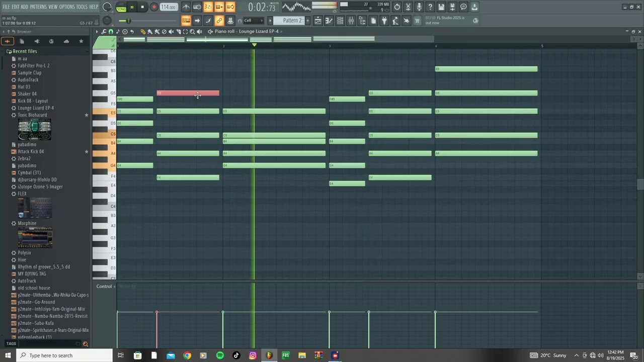This screenshot has height=362, width=644.
Task: Open the OPTIONS menu
Action: coord(67,7)
